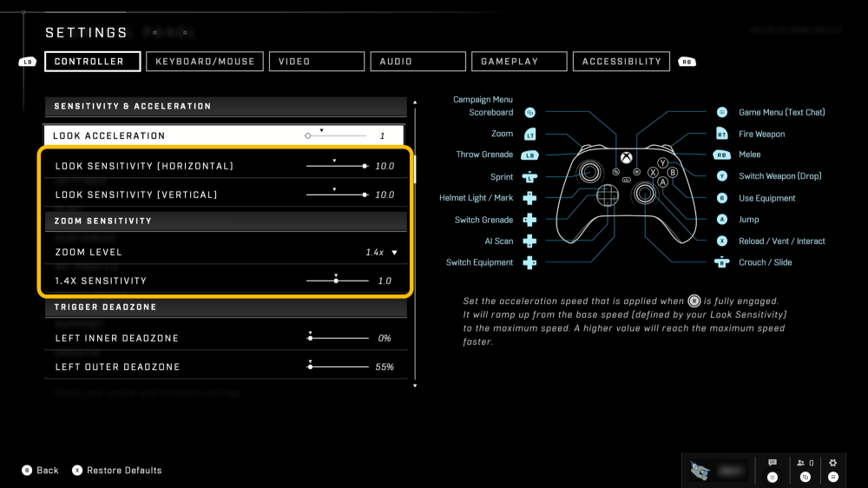Click the RT trigger icon for Fire Weapon
The image size is (868, 488).
point(722,135)
